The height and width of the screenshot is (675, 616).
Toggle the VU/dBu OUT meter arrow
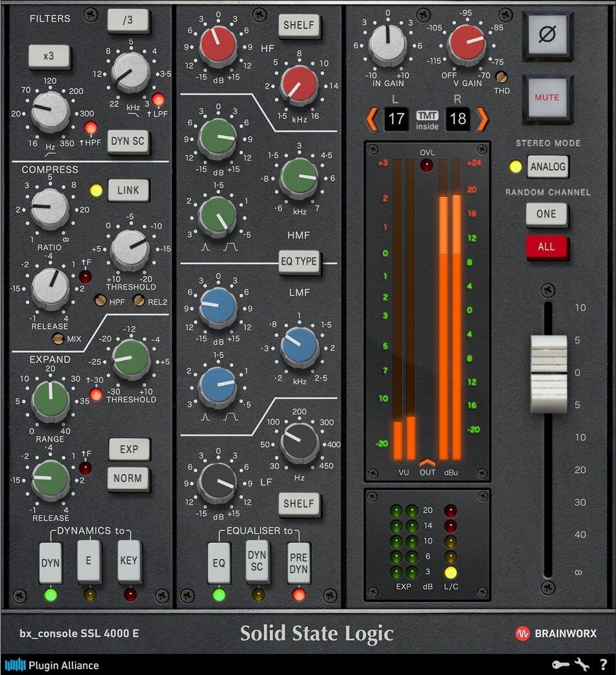[x=427, y=462]
